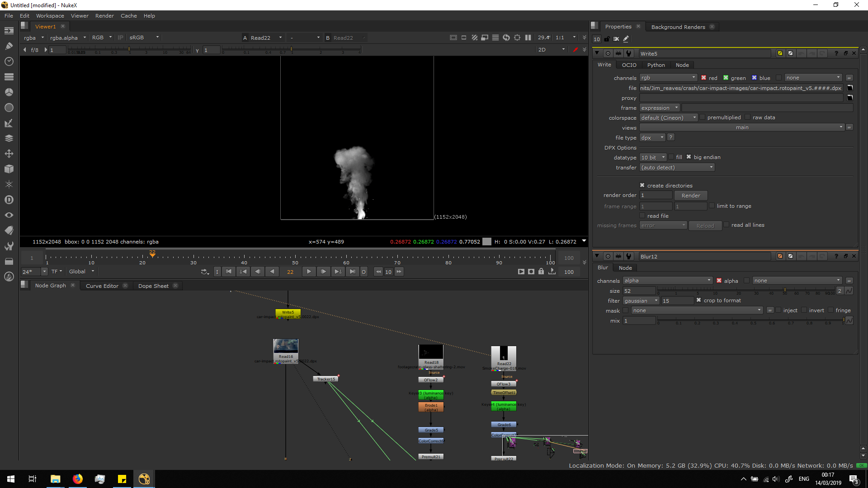The height and width of the screenshot is (488, 868).
Task: Open the datatype 10 bit dropdown
Action: point(653,158)
